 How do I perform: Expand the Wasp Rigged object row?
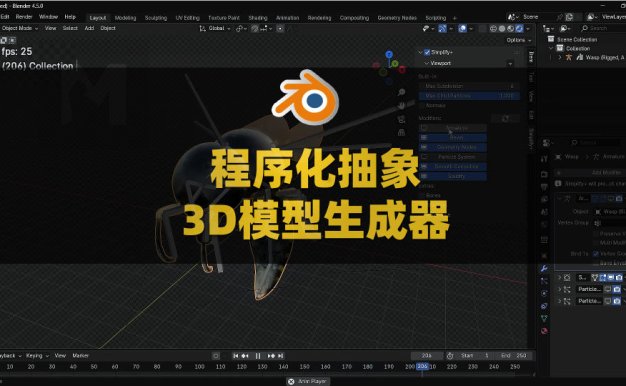560,57
